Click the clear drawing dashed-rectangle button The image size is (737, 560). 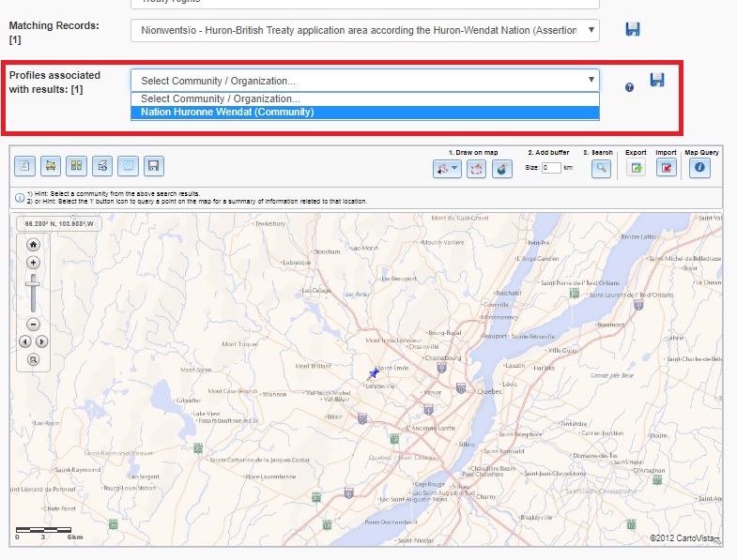[x=476, y=168]
